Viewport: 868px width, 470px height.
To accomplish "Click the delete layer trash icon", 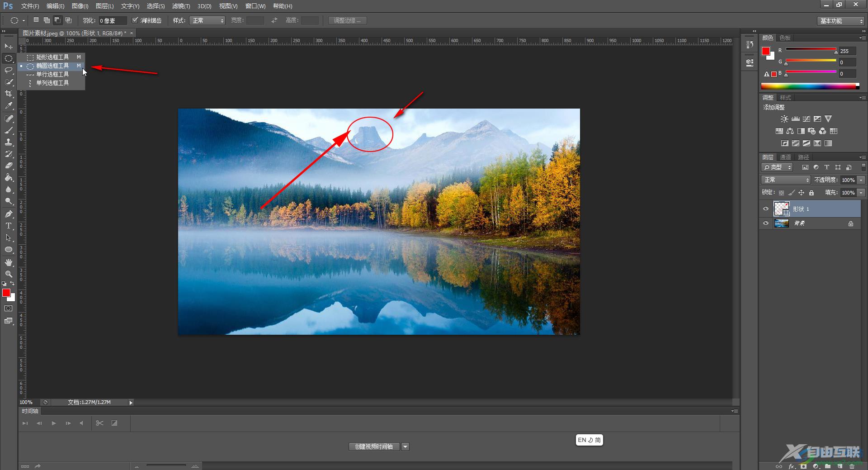I will (852, 466).
